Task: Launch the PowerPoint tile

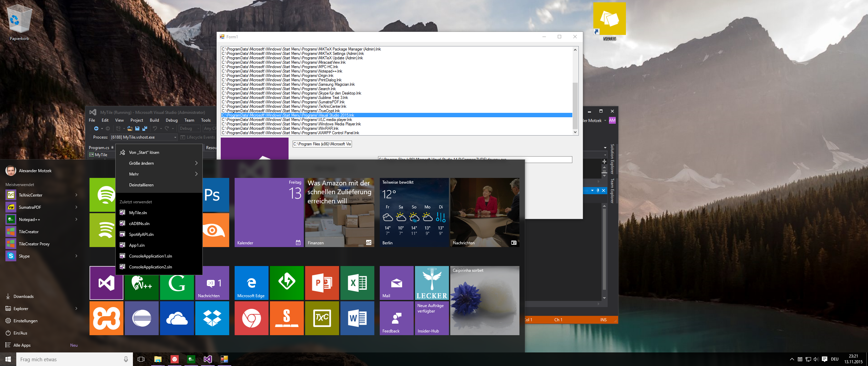Action: coord(322,283)
